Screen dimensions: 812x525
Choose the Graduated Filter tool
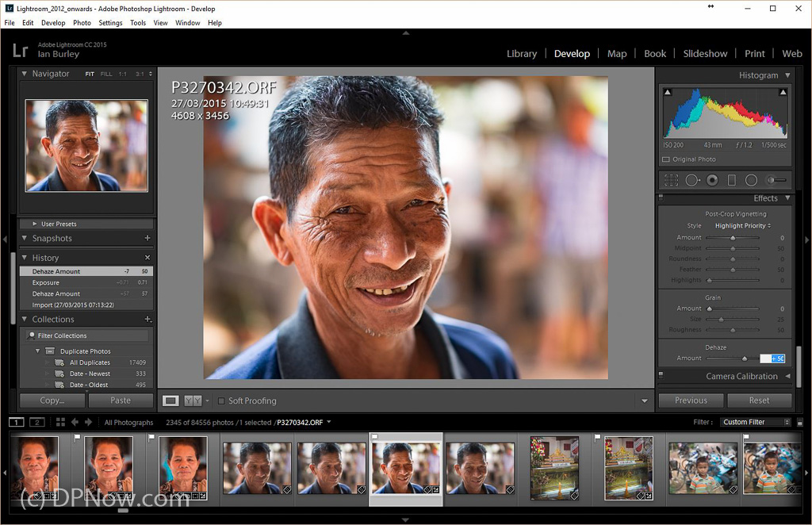click(x=732, y=180)
